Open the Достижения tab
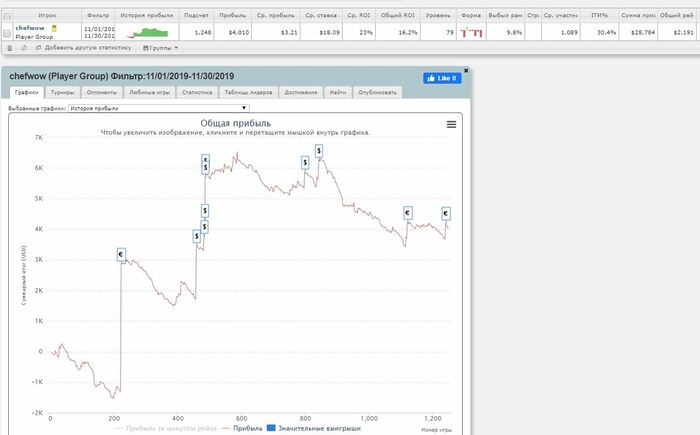The width and height of the screenshot is (700, 435). coord(301,92)
